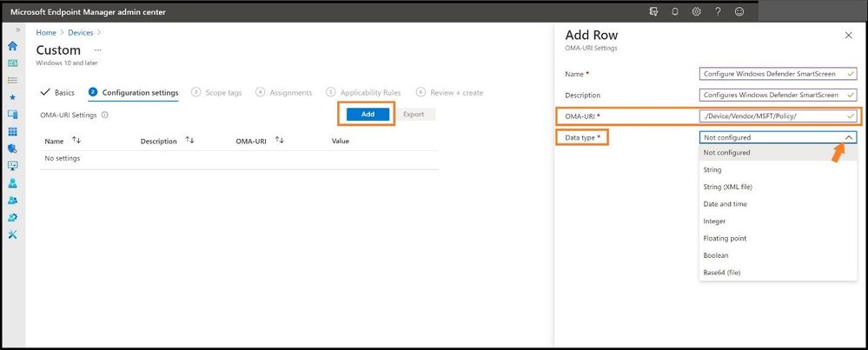Image resolution: width=868 pixels, height=350 pixels.
Task: Open help question mark icon
Action: [x=718, y=11]
